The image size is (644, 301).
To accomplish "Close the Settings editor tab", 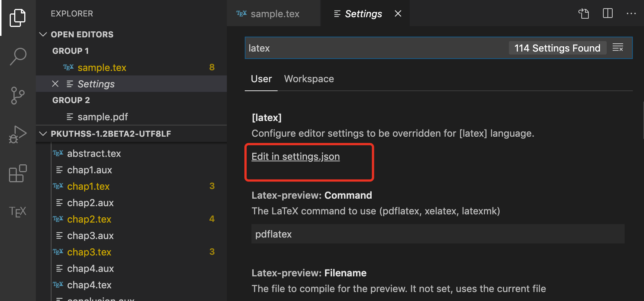I will click(398, 14).
